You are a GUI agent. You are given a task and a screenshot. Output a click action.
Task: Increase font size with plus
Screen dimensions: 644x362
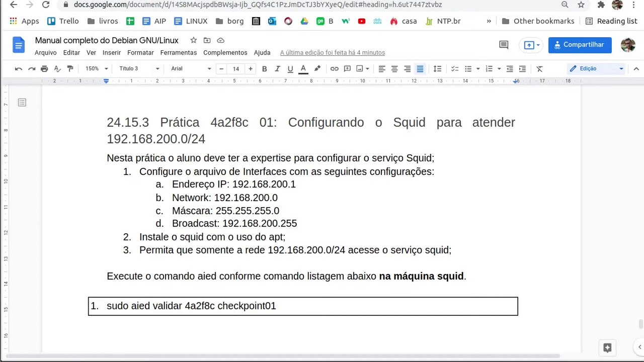coord(250,68)
